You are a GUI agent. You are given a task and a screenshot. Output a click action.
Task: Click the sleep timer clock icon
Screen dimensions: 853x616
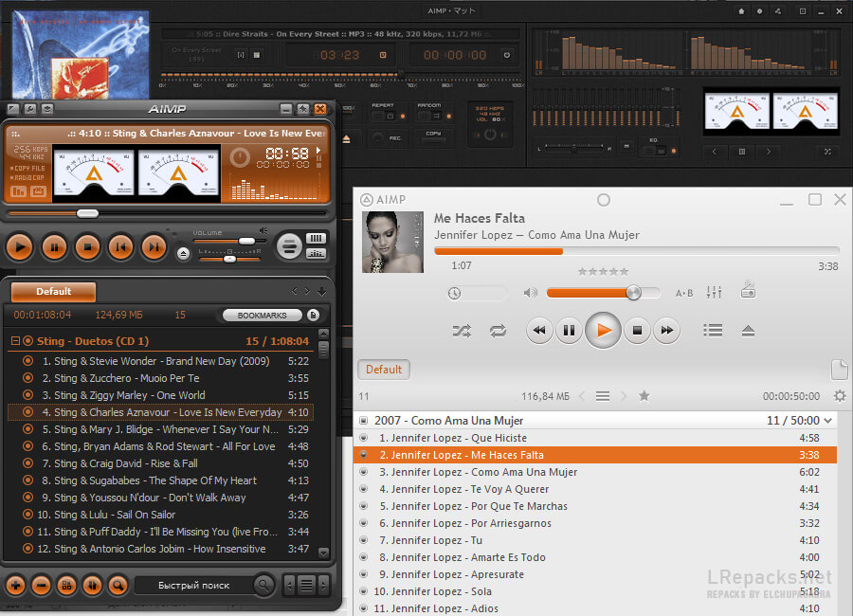[x=455, y=293]
